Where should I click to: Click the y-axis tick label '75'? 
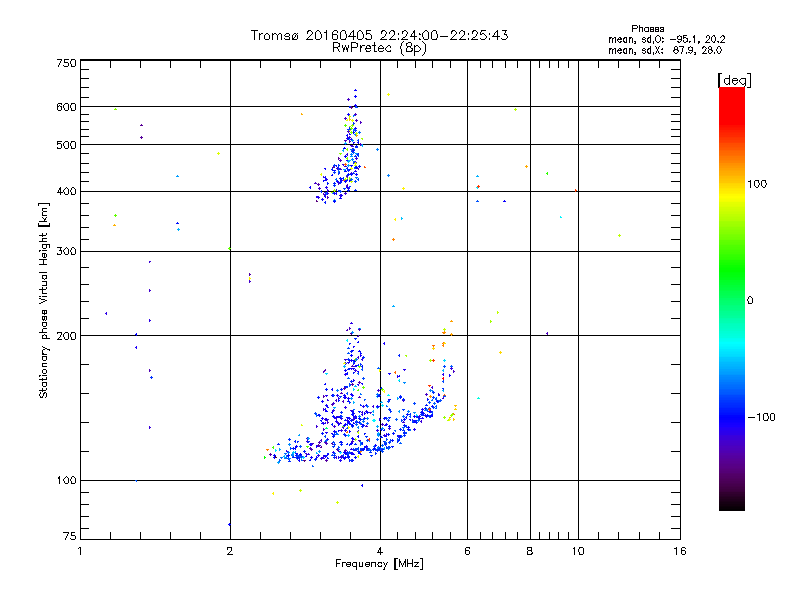(70, 536)
